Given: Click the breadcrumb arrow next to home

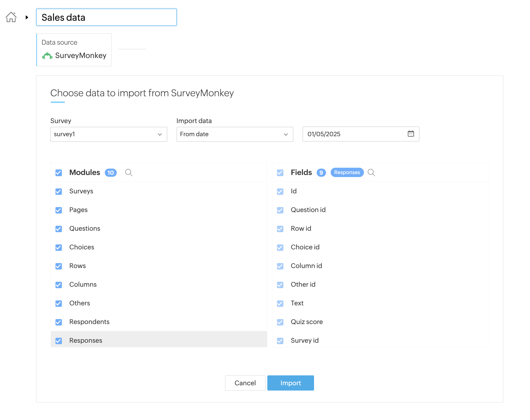Looking at the screenshot, I should (x=27, y=17).
